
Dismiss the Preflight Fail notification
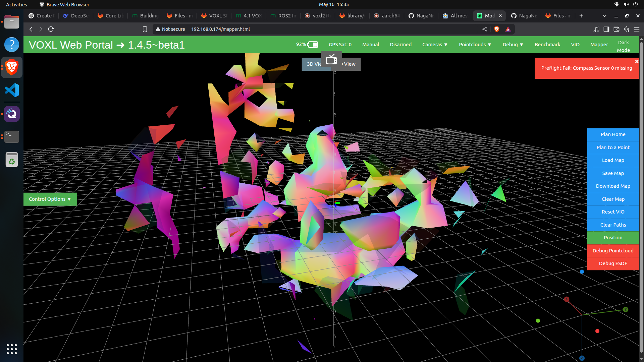(637, 61)
